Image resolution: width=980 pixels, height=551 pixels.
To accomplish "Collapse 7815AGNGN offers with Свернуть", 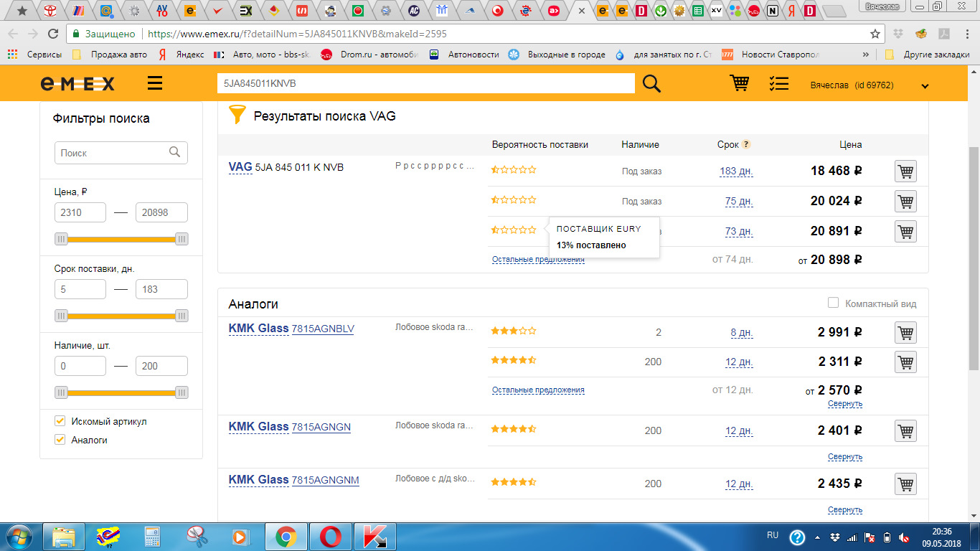I will coord(844,457).
